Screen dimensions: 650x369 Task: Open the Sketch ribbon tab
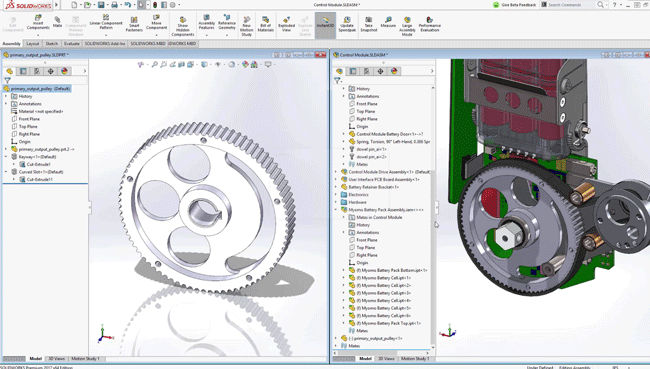tap(52, 44)
